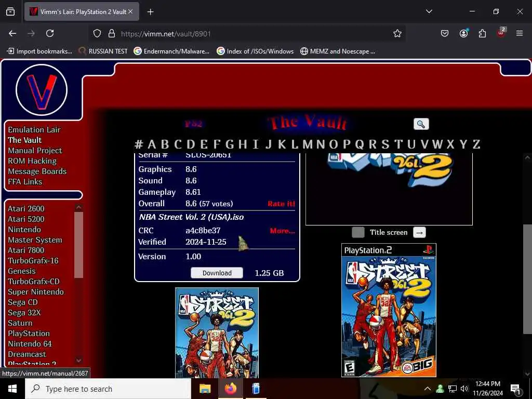Click the front box art thumbnail
532x399 pixels.
pyautogui.click(x=217, y=332)
